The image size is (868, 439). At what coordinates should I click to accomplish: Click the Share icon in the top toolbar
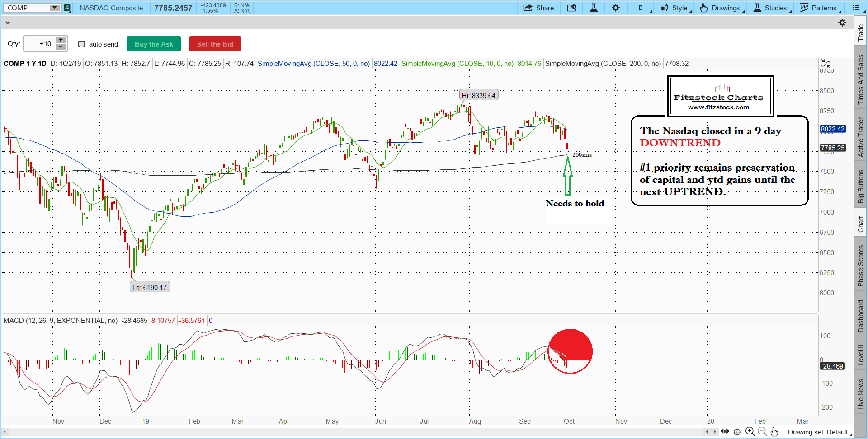538,8
